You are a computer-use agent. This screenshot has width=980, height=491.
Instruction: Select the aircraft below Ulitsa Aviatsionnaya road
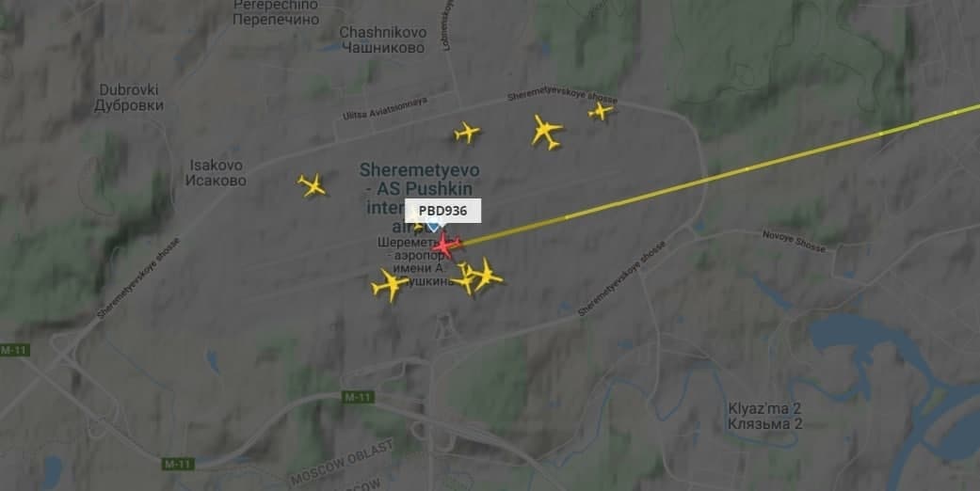[466, 133]
